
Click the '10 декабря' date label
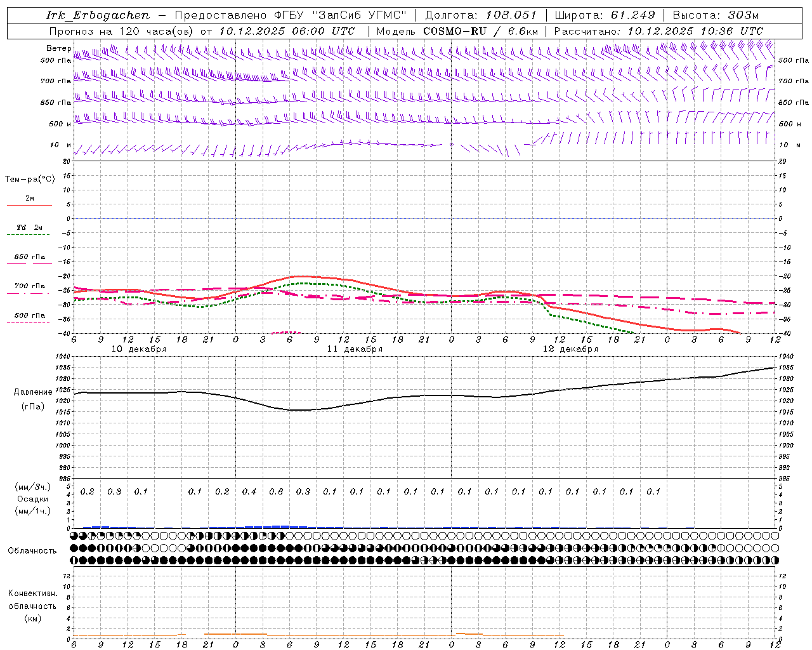click(139, 349)
